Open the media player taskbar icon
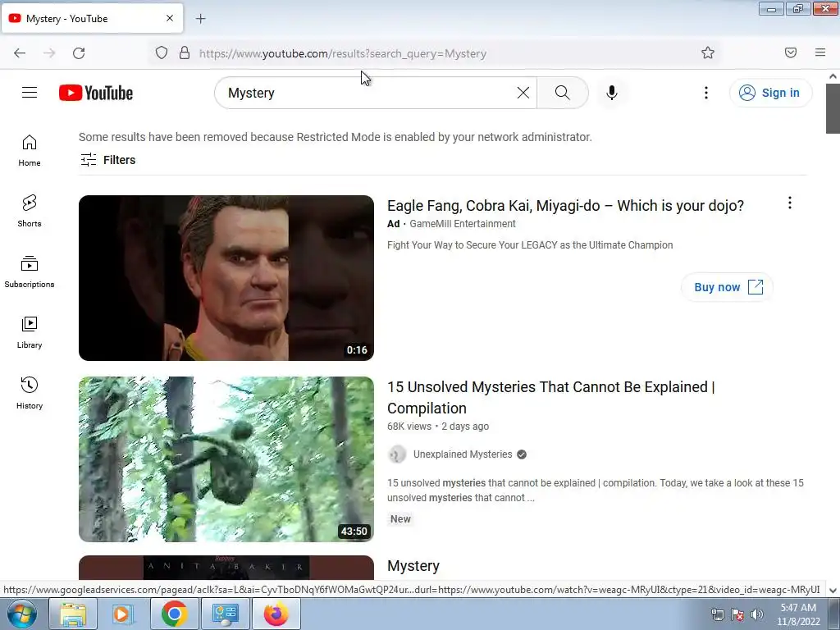Image resolution: width=840 pixels, height=630 pixels. click(x=122, y=614)
